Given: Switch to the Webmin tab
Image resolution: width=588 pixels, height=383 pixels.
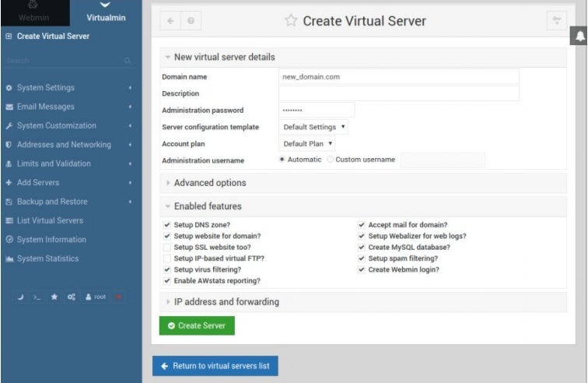Looking at the screenshot, I should (x=35, y=12).
